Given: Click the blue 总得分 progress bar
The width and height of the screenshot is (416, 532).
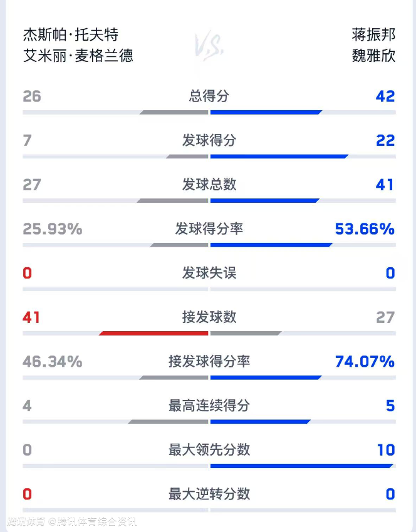Looking at the screenshot, I should pyautogui.click(x=266, y=113).
